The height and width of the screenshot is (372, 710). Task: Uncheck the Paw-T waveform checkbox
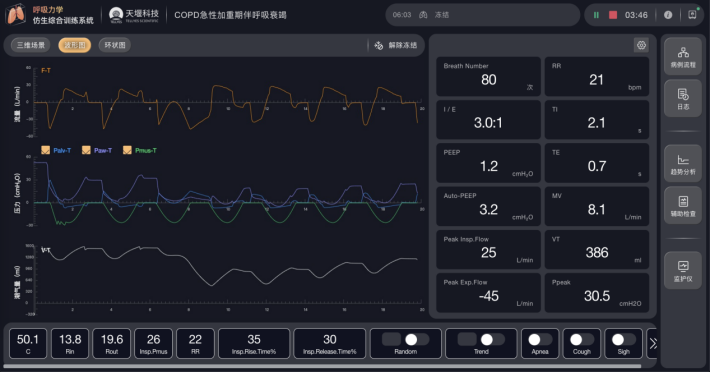pos(86,150)
